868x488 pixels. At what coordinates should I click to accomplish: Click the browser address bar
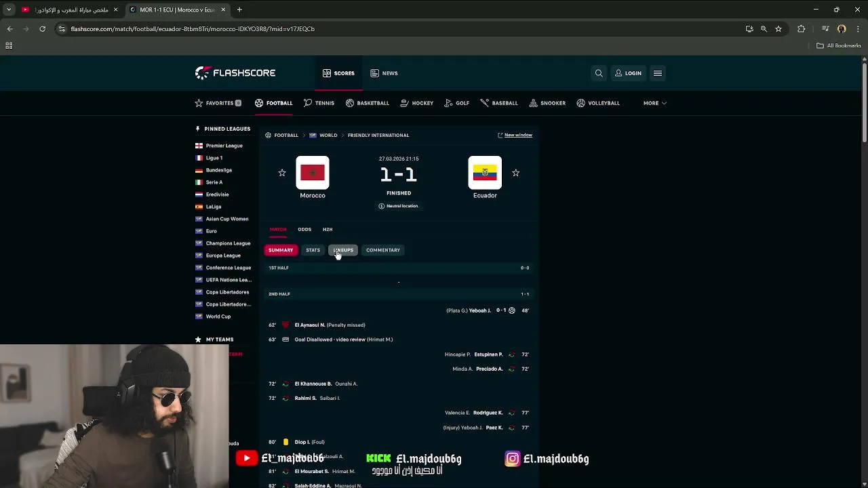click(x=400, y=29)
